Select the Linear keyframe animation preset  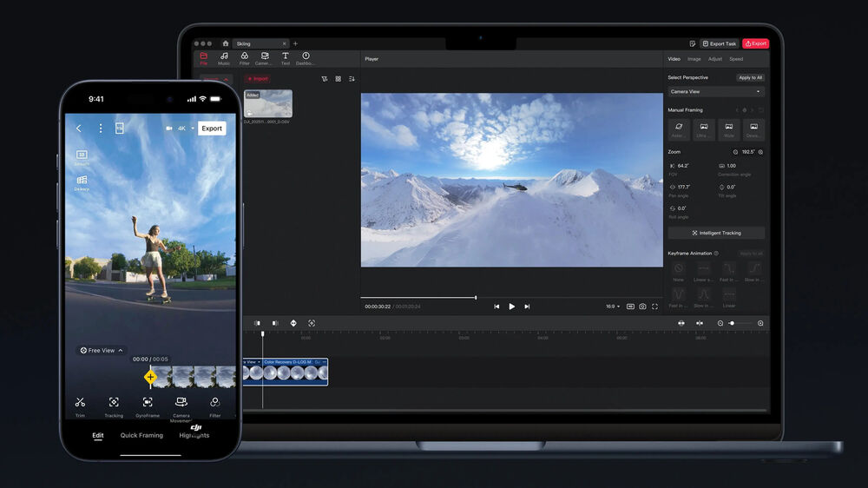coord(728,295)
